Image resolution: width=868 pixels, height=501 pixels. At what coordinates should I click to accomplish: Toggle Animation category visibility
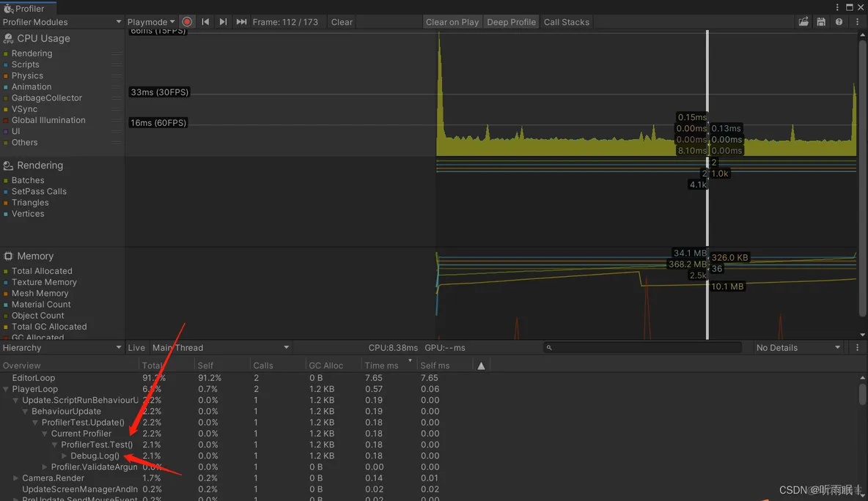[x=6, y=87]
